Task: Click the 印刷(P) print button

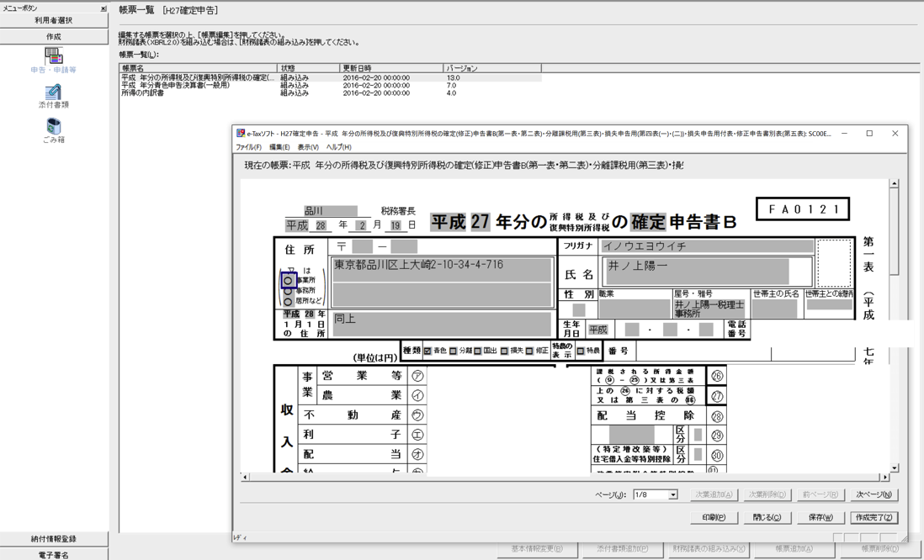Action: tap(714, 518)
